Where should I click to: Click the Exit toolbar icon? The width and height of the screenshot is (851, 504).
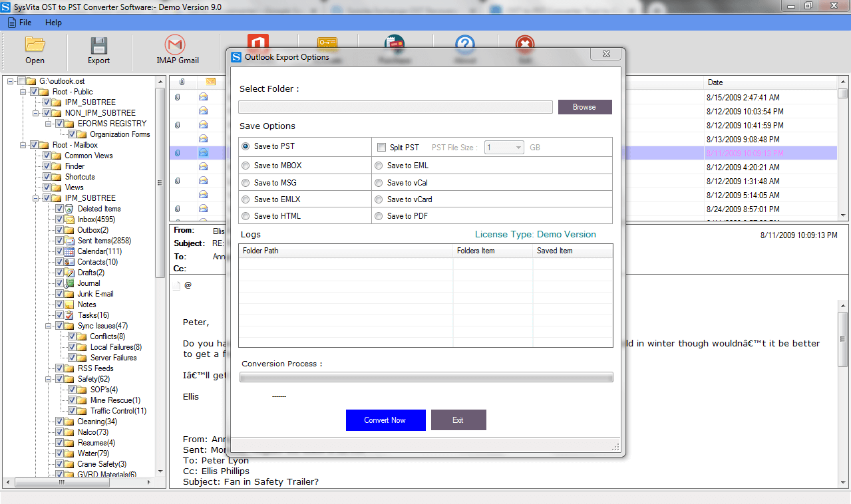coord(524,47)
